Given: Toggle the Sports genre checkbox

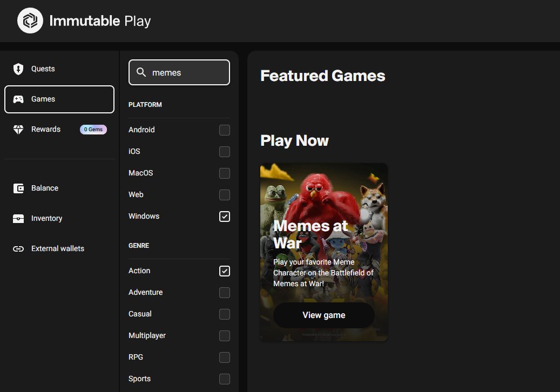Looking at the screenshot, I should pos(224,379).
